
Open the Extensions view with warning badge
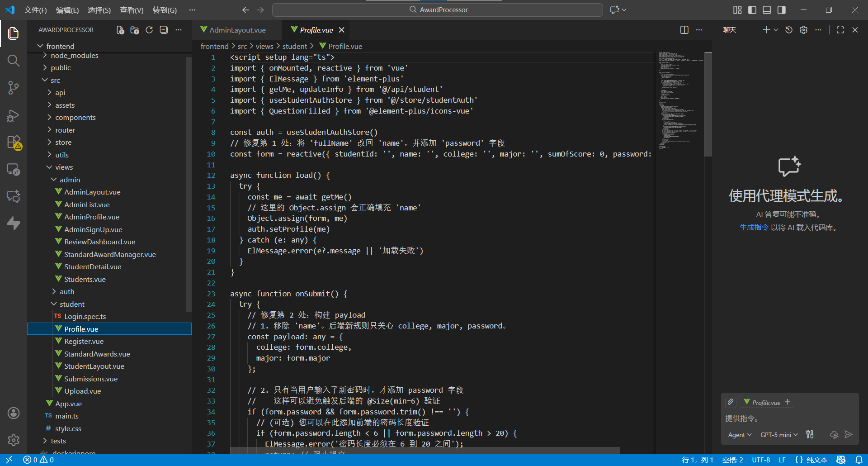(14, 143)
